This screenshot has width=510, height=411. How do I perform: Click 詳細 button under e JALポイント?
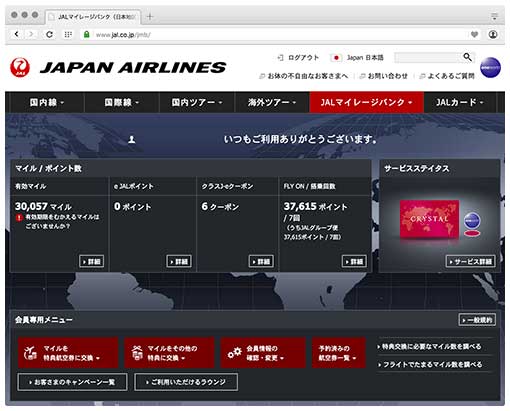tap(179, 261)
